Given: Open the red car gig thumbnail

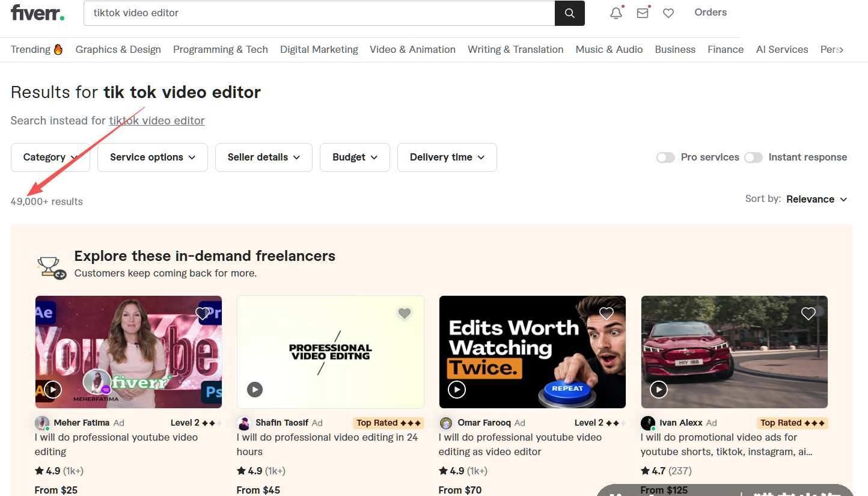Looking at the screenshot, I should 735,352.
